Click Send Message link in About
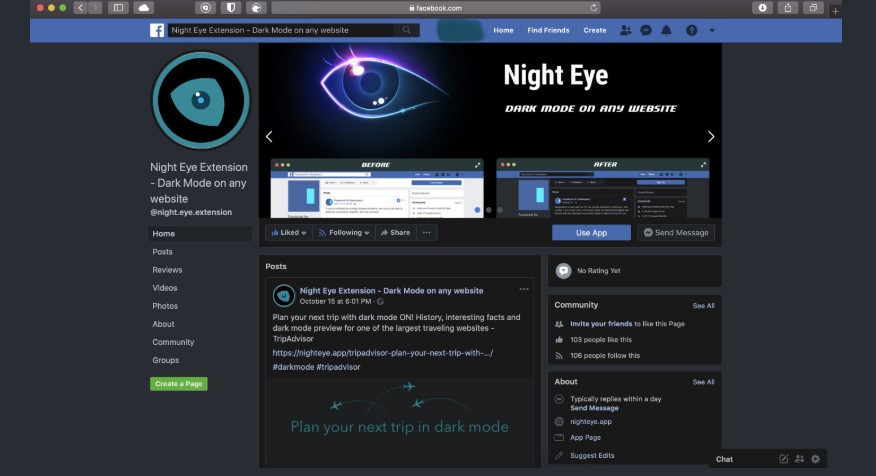Screen dimensions: 876x476 (594, 408)
